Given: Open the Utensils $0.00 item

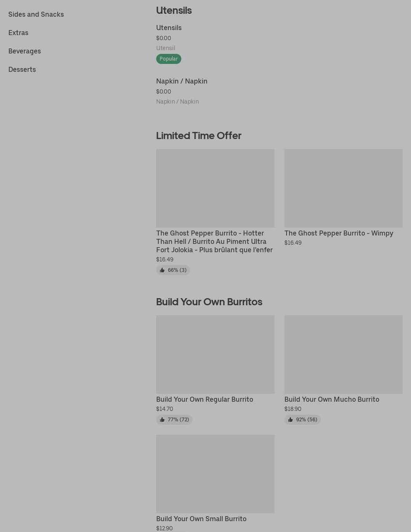Looking at the screenshot, I should click(169, 28).
